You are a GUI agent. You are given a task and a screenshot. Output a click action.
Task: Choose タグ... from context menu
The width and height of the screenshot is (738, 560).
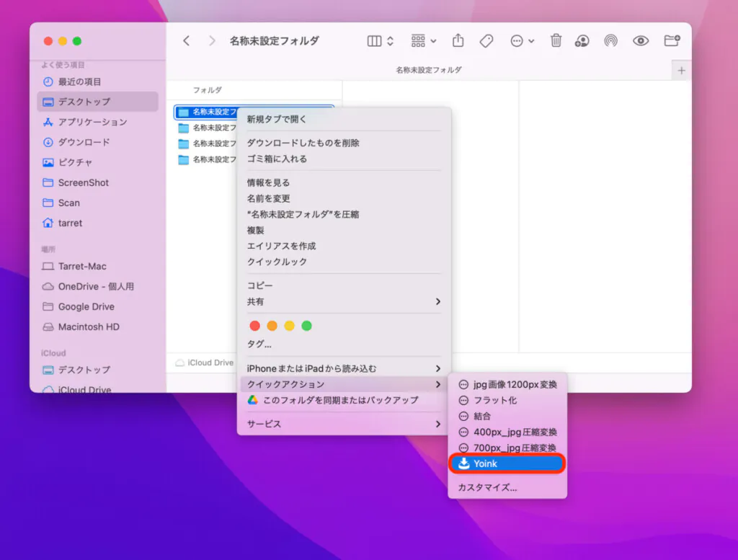(x=344, y=344)
